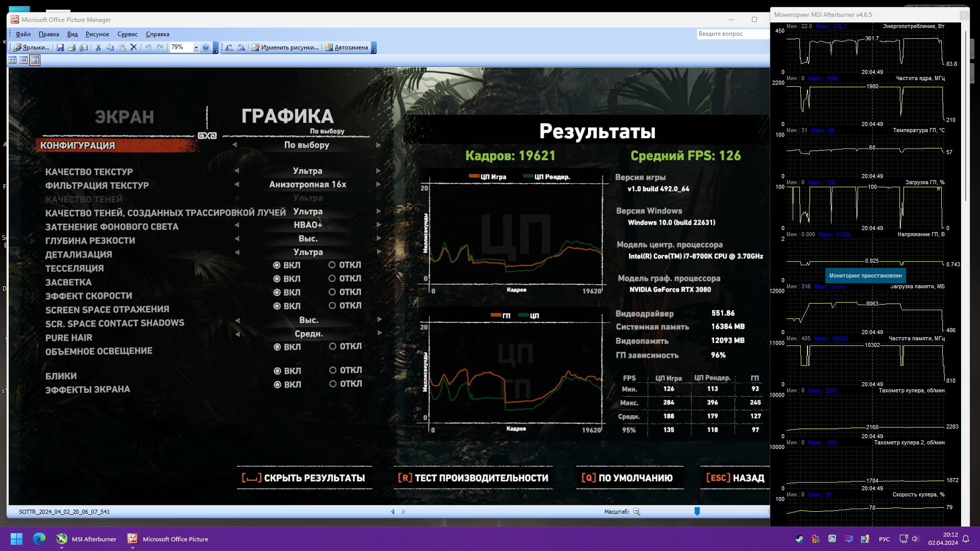
Task: Delete the picture with the X icon
Action: point(134,47)
